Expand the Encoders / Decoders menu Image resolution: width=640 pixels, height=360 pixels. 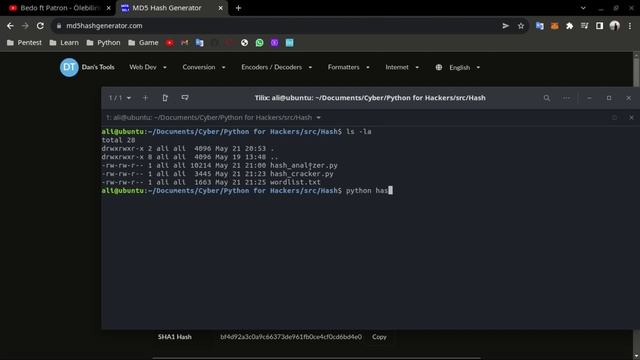pyautogui.click(x=276, y=67)
